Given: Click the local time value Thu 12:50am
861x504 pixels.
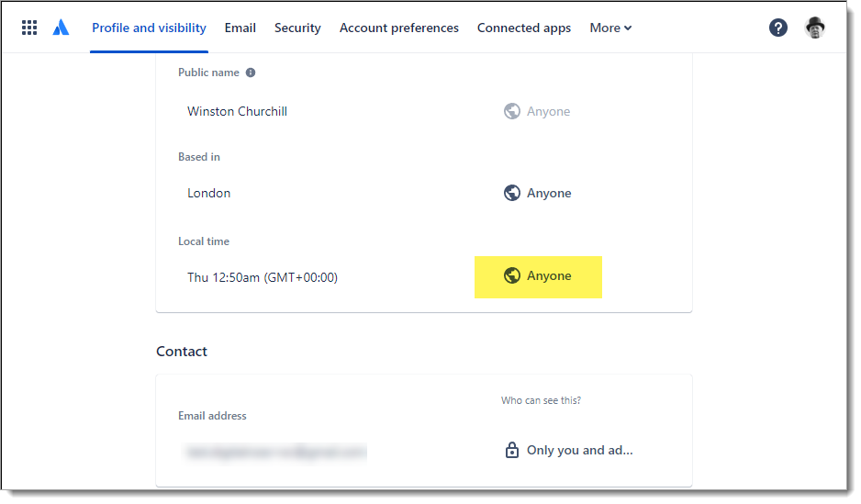Looking at the screenshot, I should point(263,276).
